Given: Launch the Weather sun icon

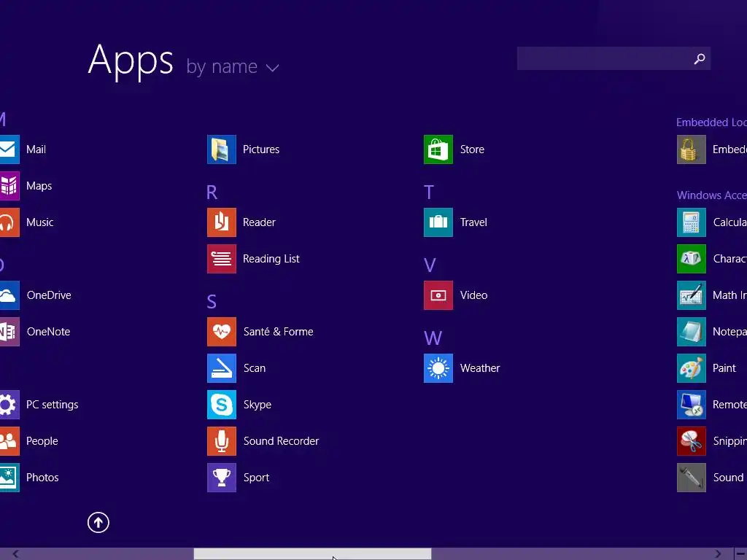Looking at the screenshot, I should point(438,368).
